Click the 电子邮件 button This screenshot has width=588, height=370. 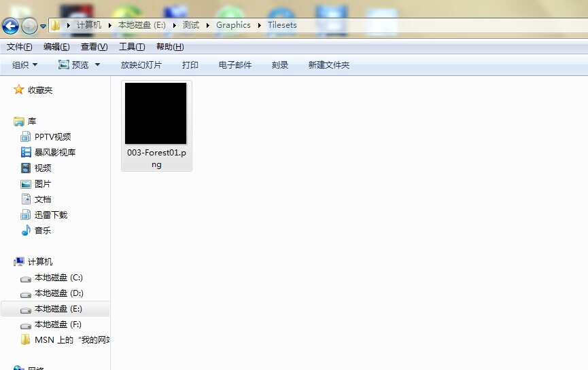(235, 64)
